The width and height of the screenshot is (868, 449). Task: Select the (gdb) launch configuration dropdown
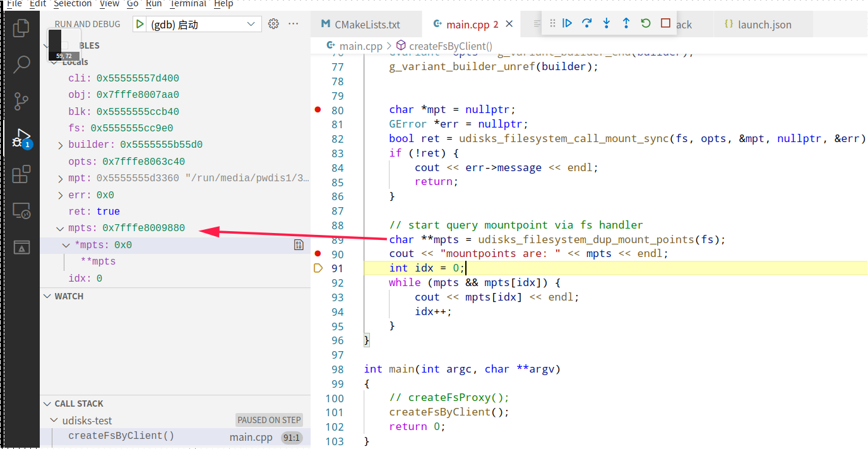204,25
